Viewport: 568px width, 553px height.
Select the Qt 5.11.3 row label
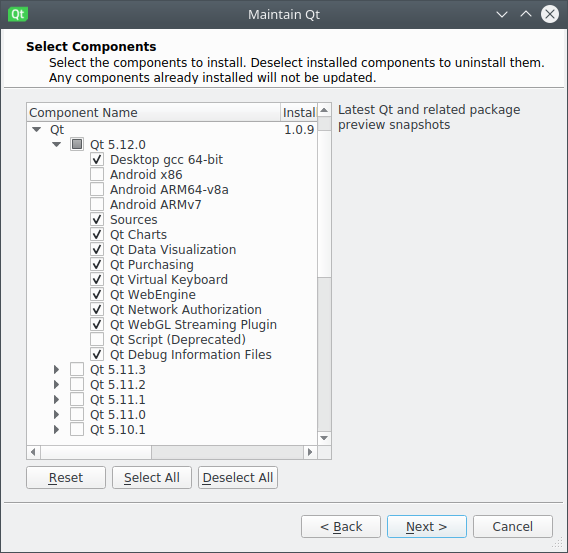[118, 369]
